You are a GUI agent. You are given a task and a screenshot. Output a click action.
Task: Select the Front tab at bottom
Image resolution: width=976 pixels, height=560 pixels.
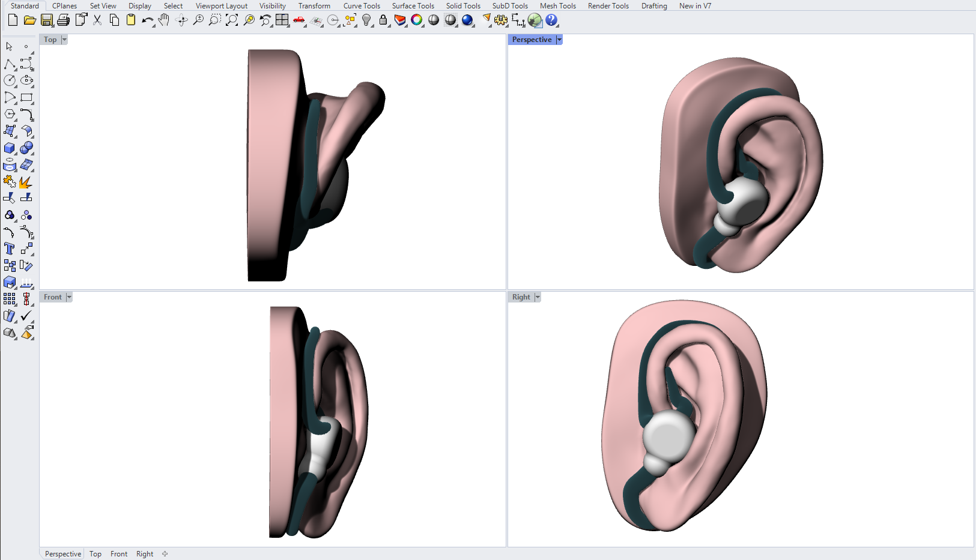(x=119, y=554)
